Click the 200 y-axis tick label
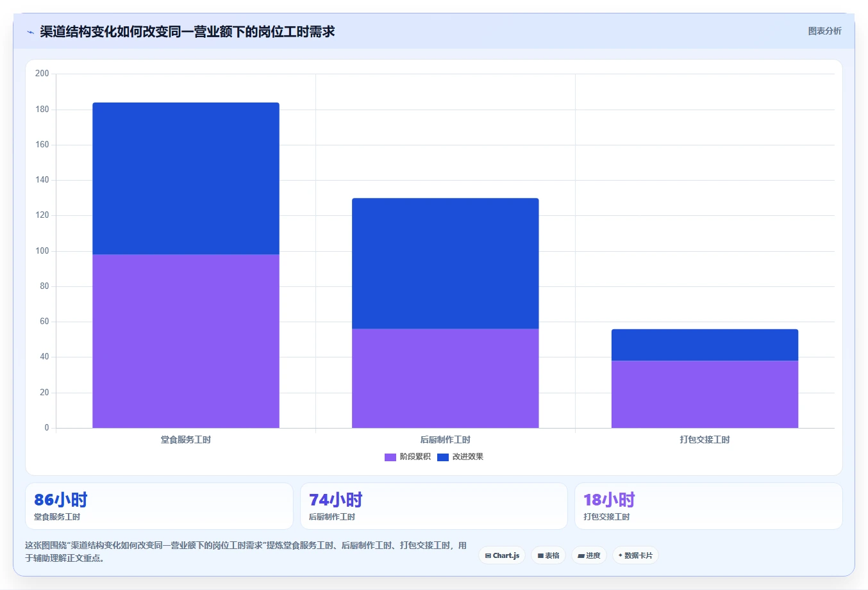 click(42, 74)
